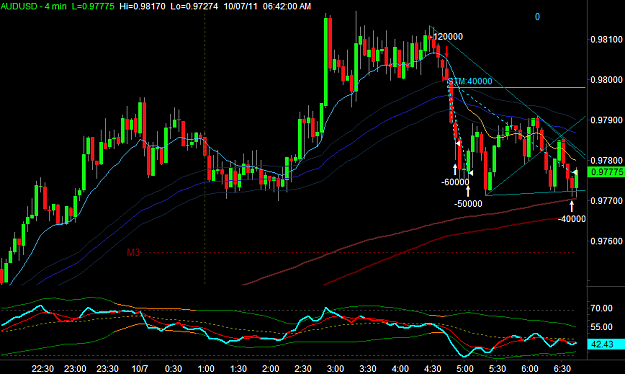The image size is (625, 374).
Task: Click the 55.00 indicator axis label
Action: pyautogui.click(x=601, y=327)
